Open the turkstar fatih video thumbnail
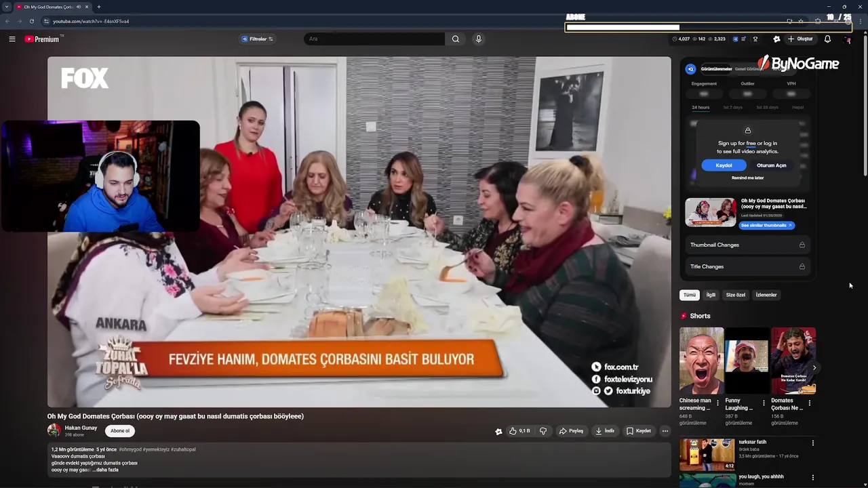Image resolution: width=868 pixels, height=488 pixels. (x=707, y=455)
